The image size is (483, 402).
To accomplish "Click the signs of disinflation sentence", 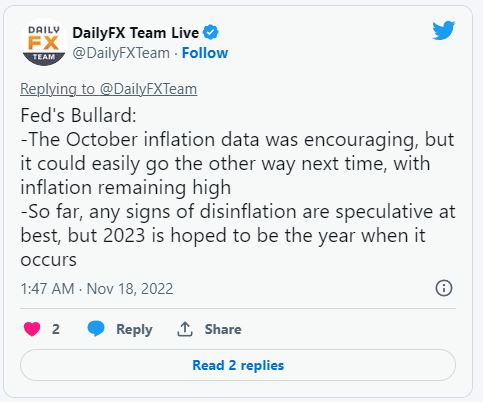I will coord(238,235).
